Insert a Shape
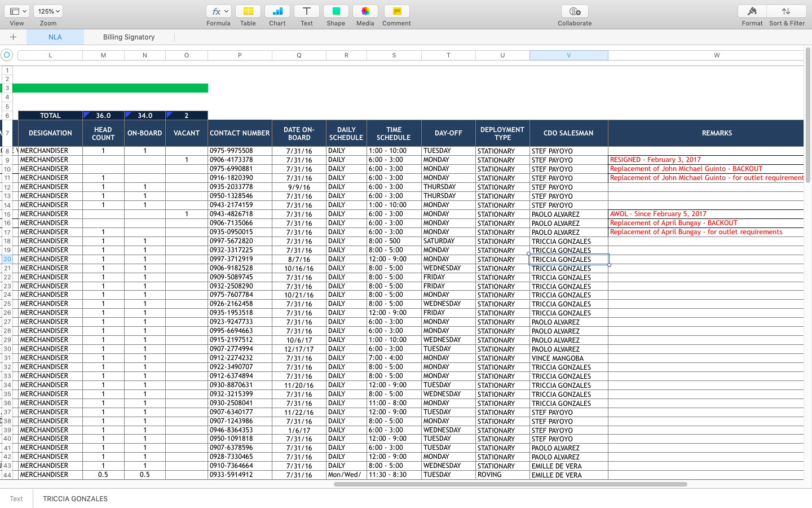Viewport: 812px width, 508px height. (336, 11)
